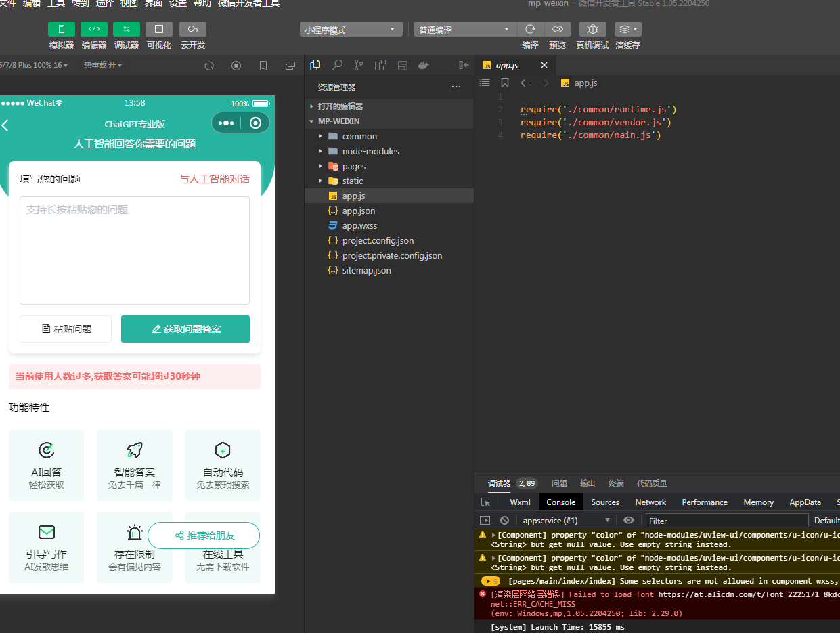Click the editor bookmark icon
Viewport: 840px width, 633px height.
coord(505,83)
